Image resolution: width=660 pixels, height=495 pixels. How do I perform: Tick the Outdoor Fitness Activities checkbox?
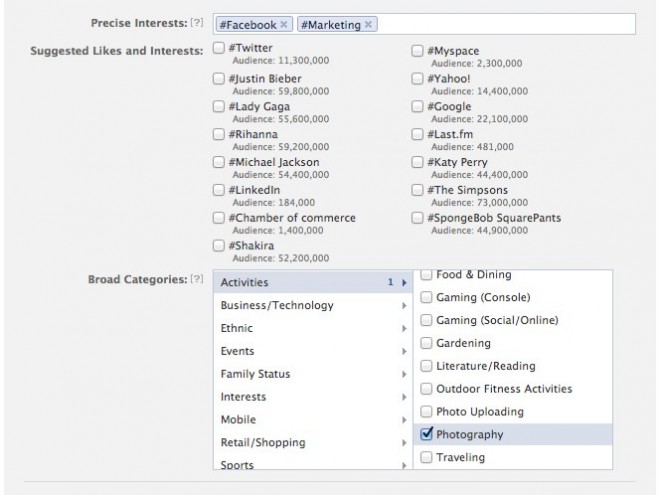point(426,389)
